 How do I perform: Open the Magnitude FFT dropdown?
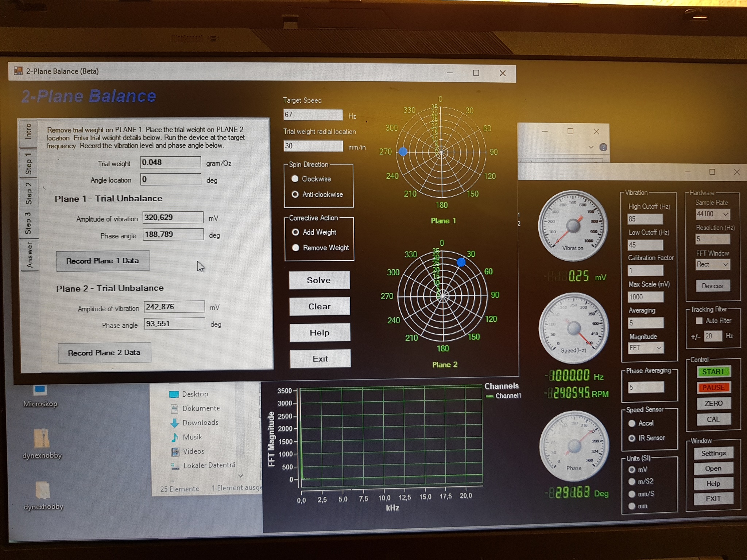pos(646,348)
